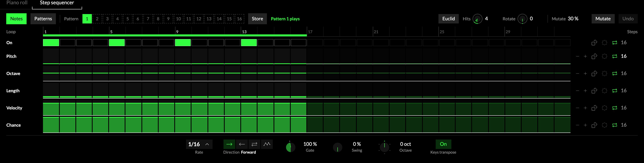Image resolution: width=644 pixels, height=163 pixels.
Task: Choose the zigzag random direction icon
Action: tap(267, 144)
